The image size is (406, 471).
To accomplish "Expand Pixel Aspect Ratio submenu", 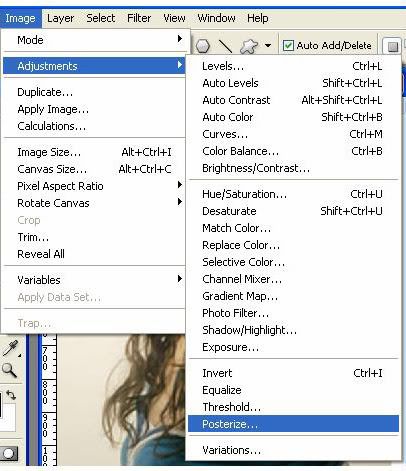I will pos(94,186).
